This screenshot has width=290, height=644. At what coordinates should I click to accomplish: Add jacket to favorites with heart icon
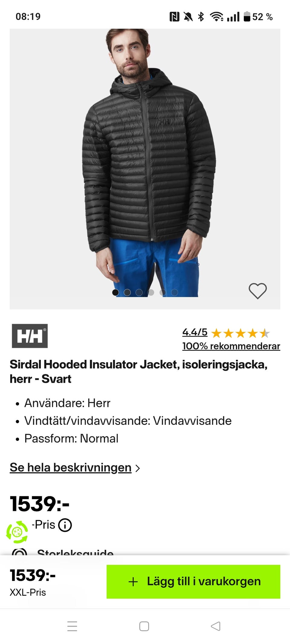[x=258, y=291]
